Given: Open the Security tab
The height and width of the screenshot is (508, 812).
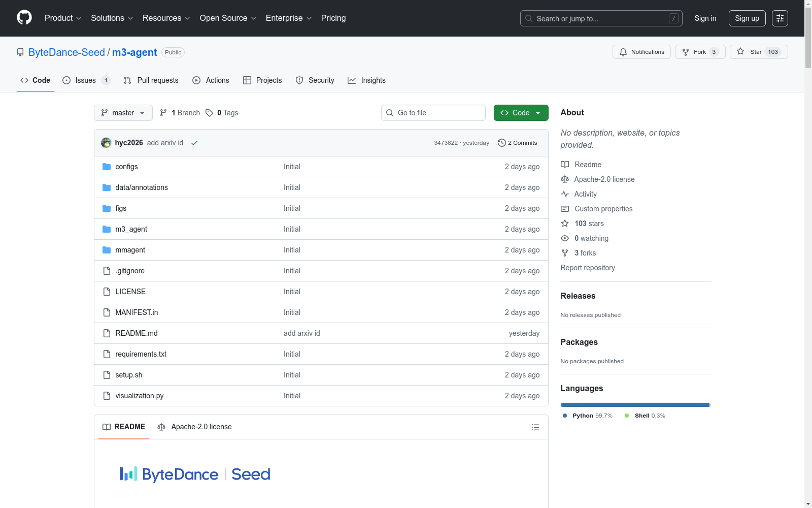Looking at the screenshot, I should pos(315,80).
